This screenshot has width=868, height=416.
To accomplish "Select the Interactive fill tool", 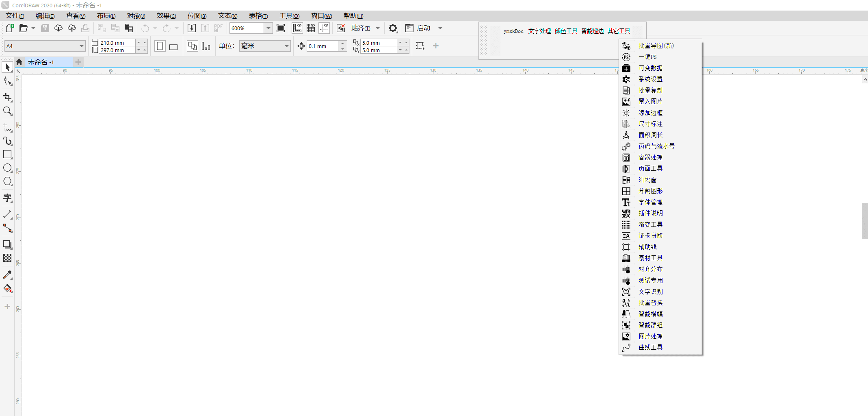I will tap(7, 288).
